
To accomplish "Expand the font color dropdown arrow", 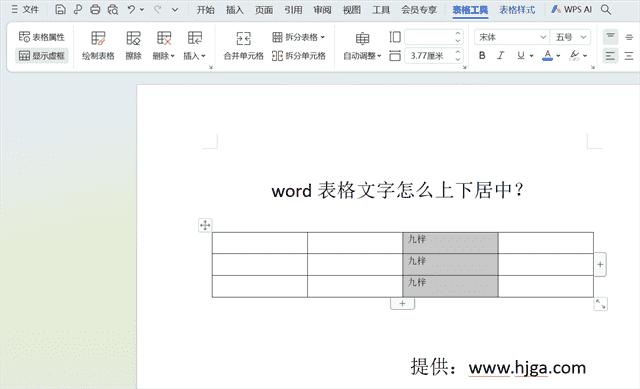I will point(558,56).
